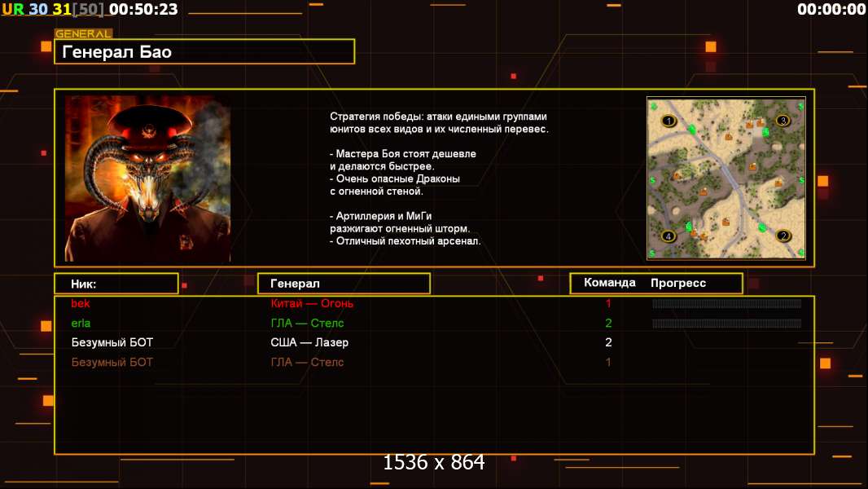
Task: Click 'США — Лазер' general entry
Action: (309, 343)
